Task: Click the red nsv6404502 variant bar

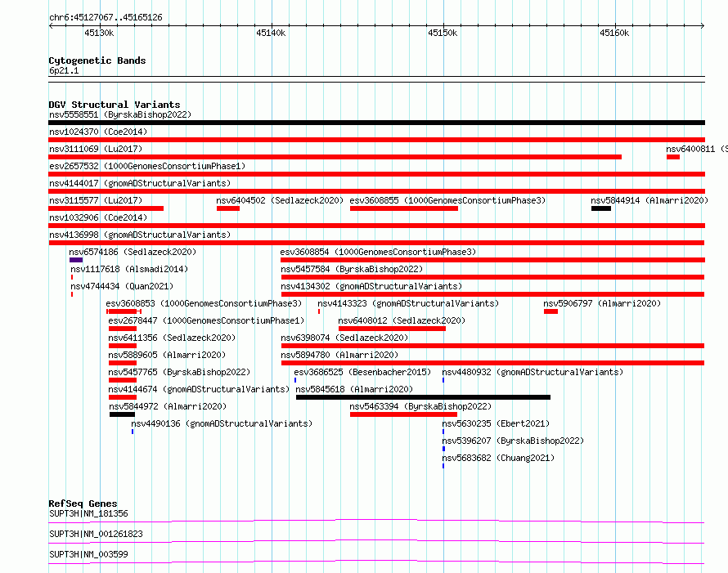Action: tap(228, 208)
